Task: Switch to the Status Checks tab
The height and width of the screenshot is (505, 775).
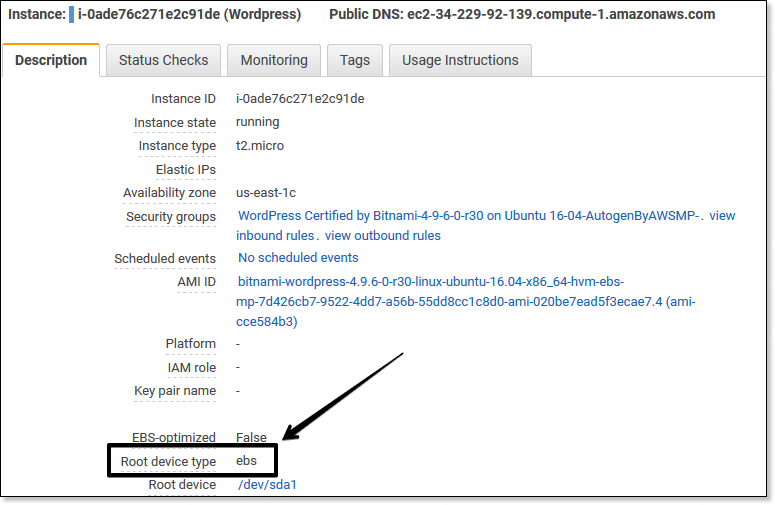Action: tap(164, 60)
